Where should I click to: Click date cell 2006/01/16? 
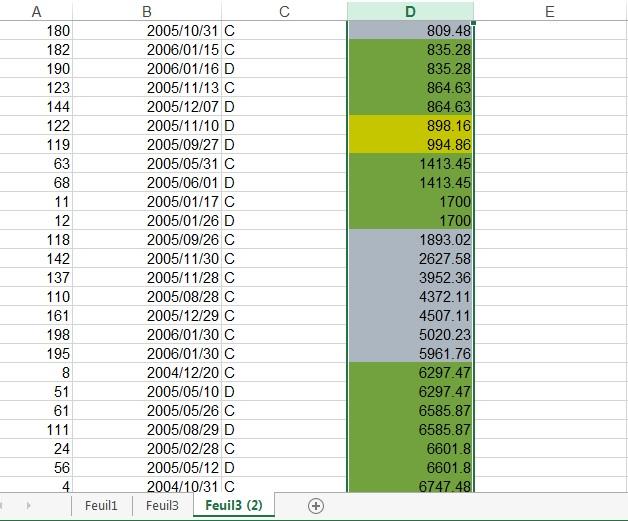coord(147,68)
